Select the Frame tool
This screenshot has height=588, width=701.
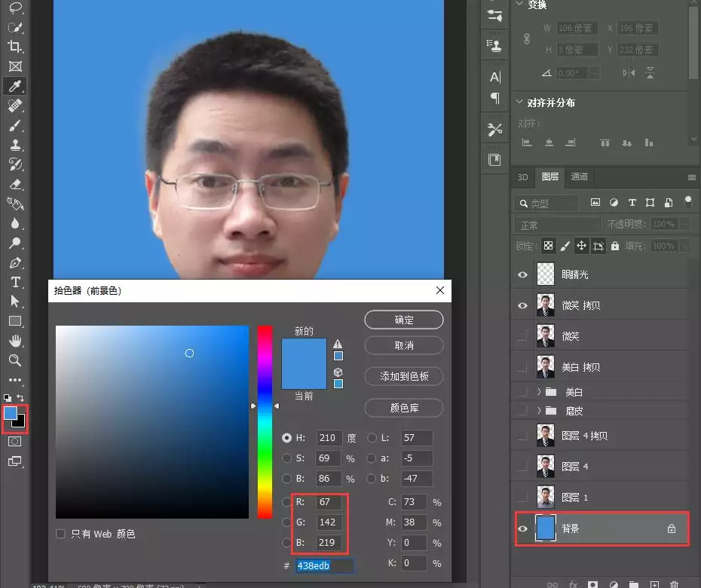pos(15,66)
